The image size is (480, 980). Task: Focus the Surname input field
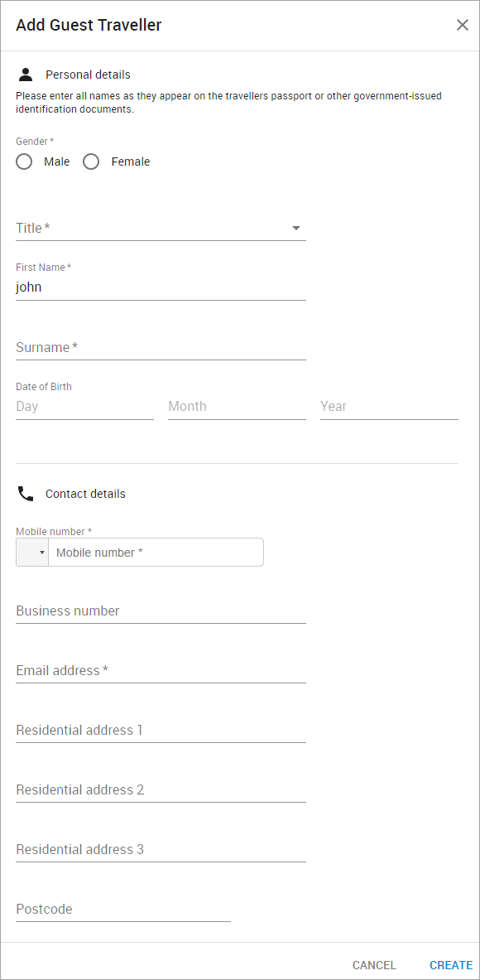[x=161, y=347]
